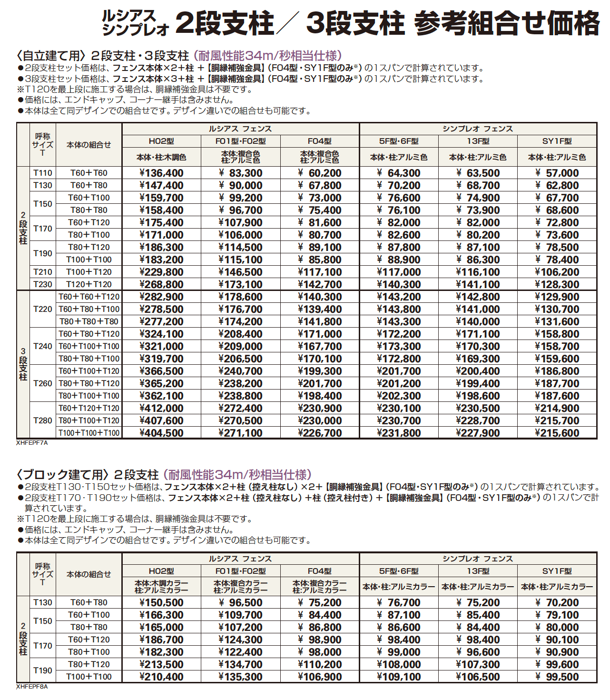The height and width of the screenshot is (700, 610).
Task: Select the price ¥147,400
Action: pos(161,185)
